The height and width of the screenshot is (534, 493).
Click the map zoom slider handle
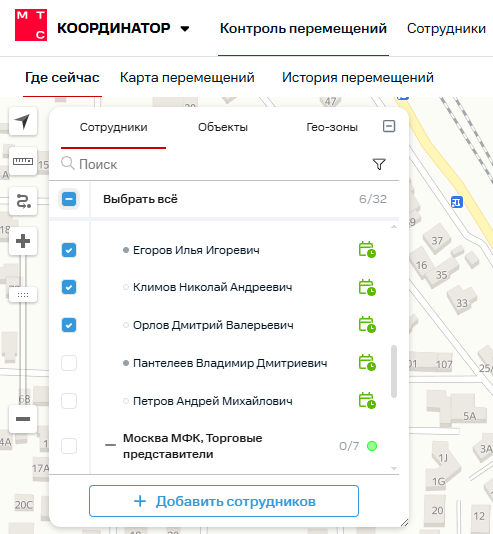pos(23,295)
